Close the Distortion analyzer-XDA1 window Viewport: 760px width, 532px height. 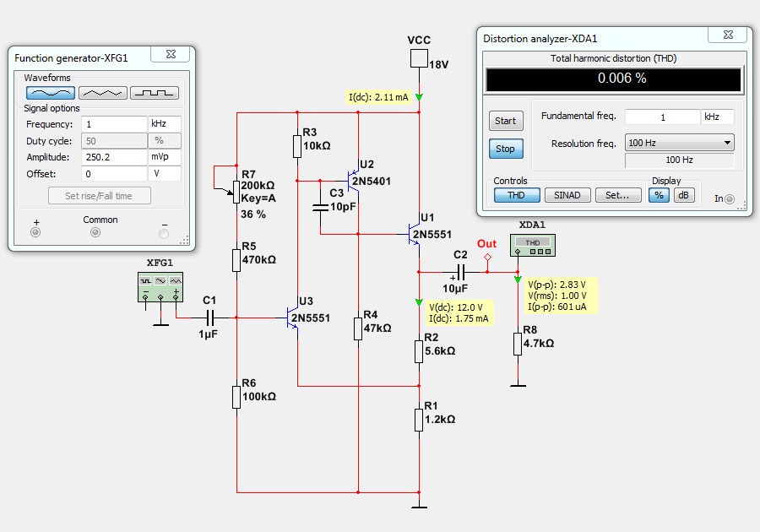pyautogui.click(x=728, y=35)
